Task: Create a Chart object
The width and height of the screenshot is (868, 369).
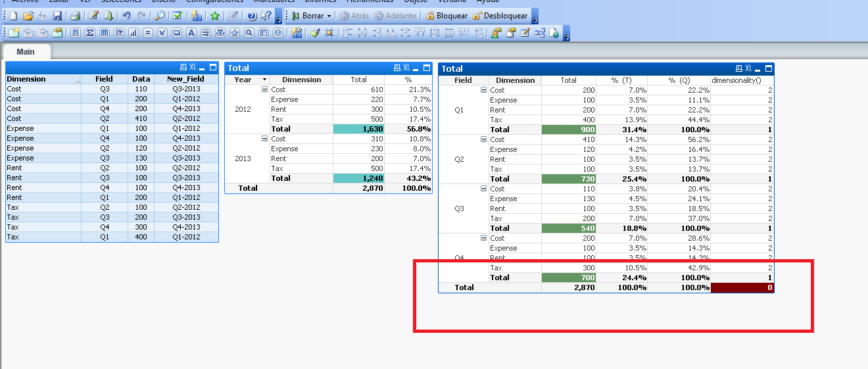Action: pyautogui.click(x=133, y=33)
